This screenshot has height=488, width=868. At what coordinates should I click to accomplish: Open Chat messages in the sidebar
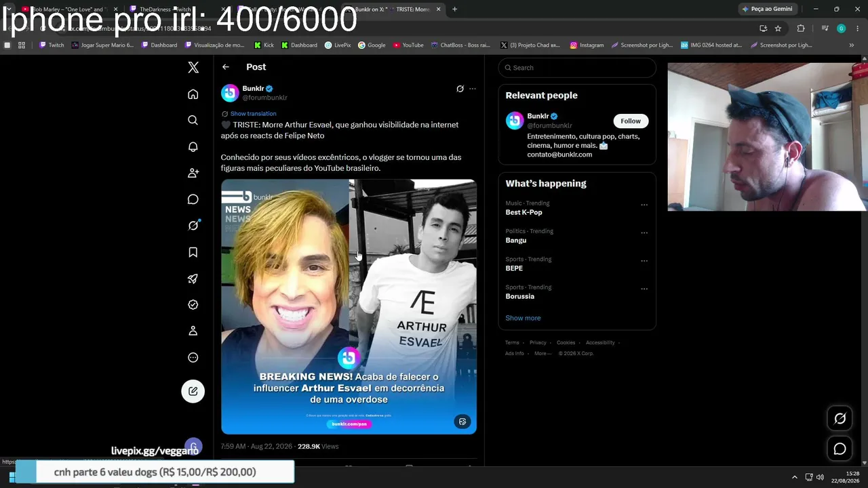193,199
